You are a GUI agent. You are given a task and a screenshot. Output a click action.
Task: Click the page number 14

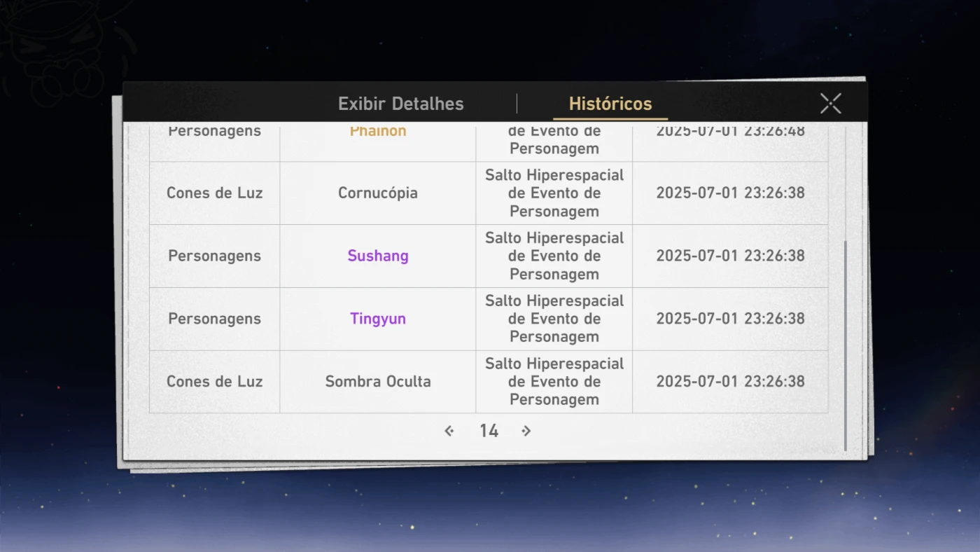[x=489, y=431]
